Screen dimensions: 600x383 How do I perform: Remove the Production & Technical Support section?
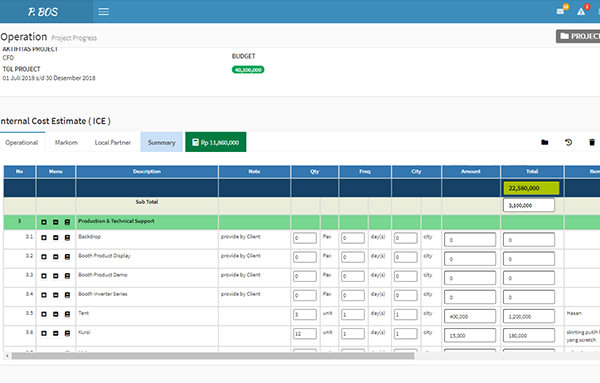point(55,222)
